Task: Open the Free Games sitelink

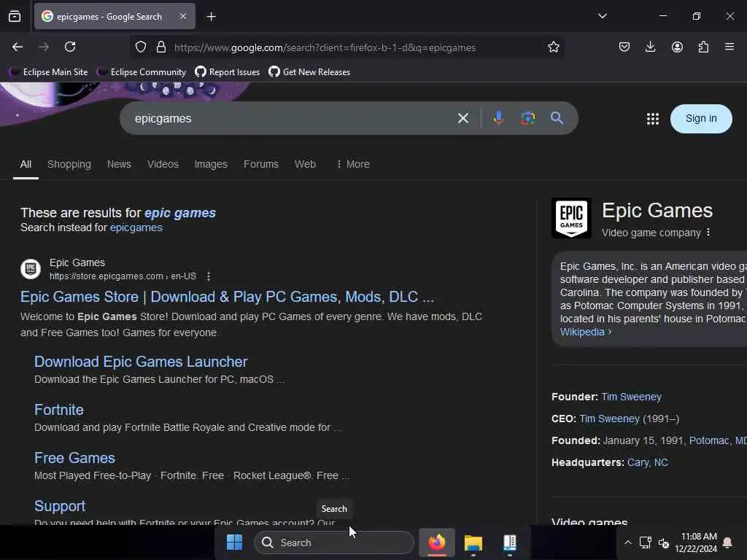Action: point(75,458)
